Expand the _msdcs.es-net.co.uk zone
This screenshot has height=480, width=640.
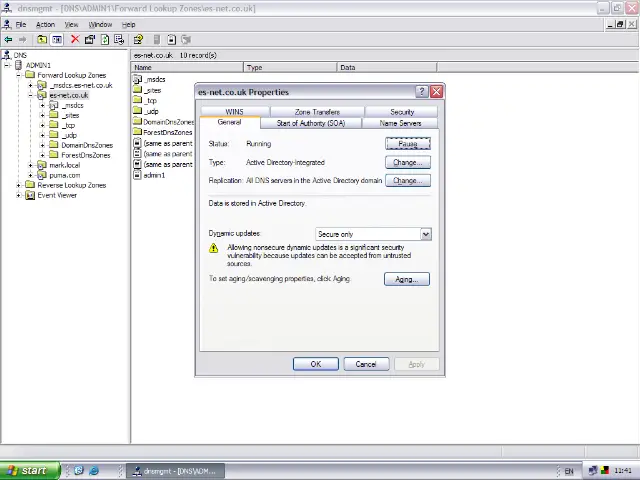31,85
